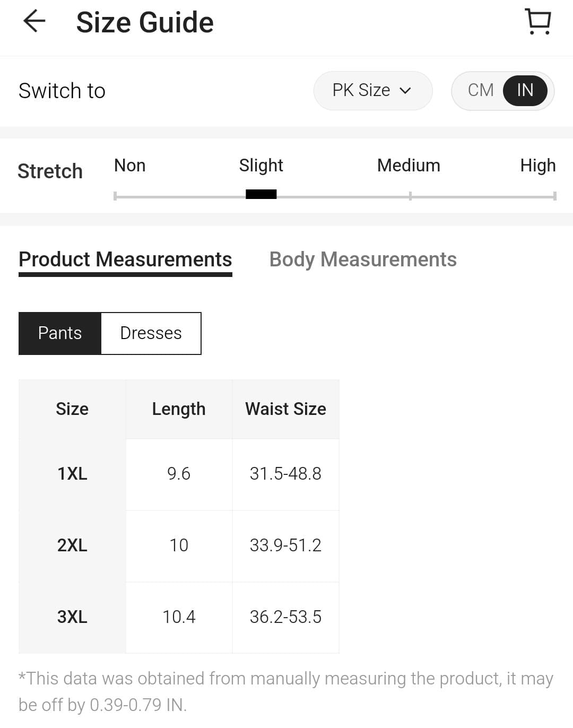The height and width of the screenshot is (728, 573).
Task: Click the Non stretch level label
Action: (130, 166)
